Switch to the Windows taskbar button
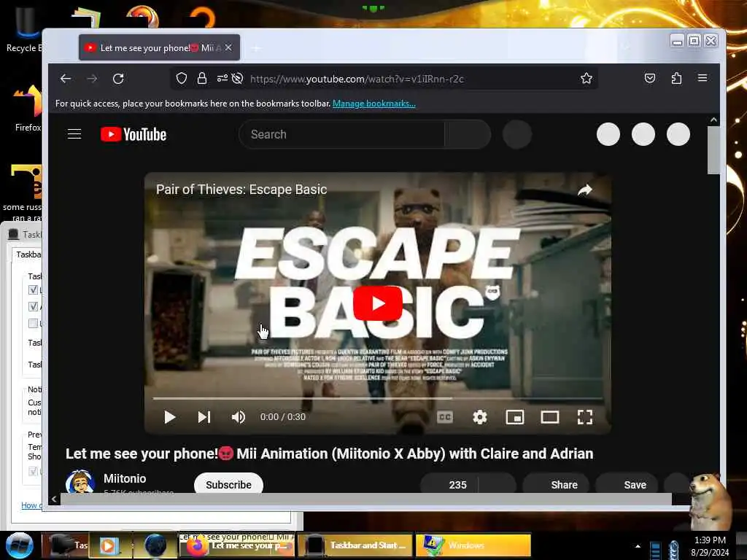This screenshot has width=747, height=560. click(473, 545)
